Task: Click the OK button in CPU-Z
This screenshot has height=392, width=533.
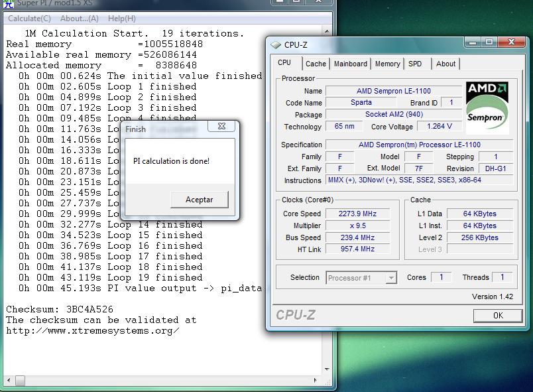Action: click(498, 316)
